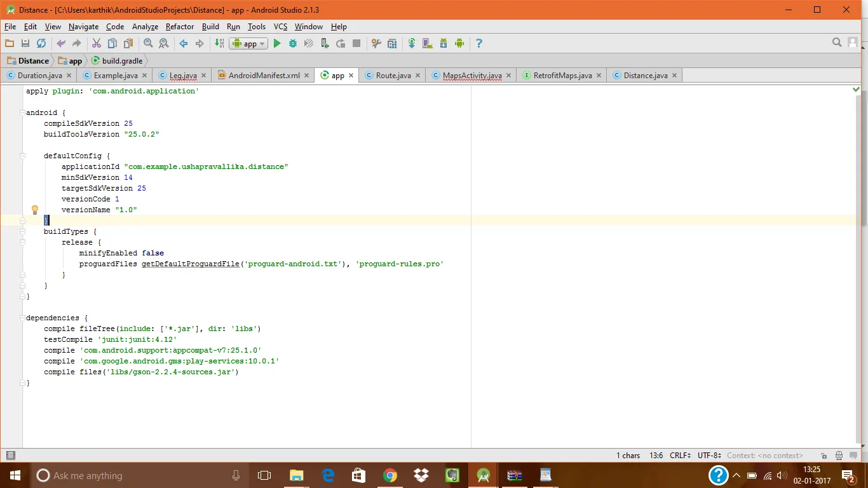Open a project with the folder icon

9,43
